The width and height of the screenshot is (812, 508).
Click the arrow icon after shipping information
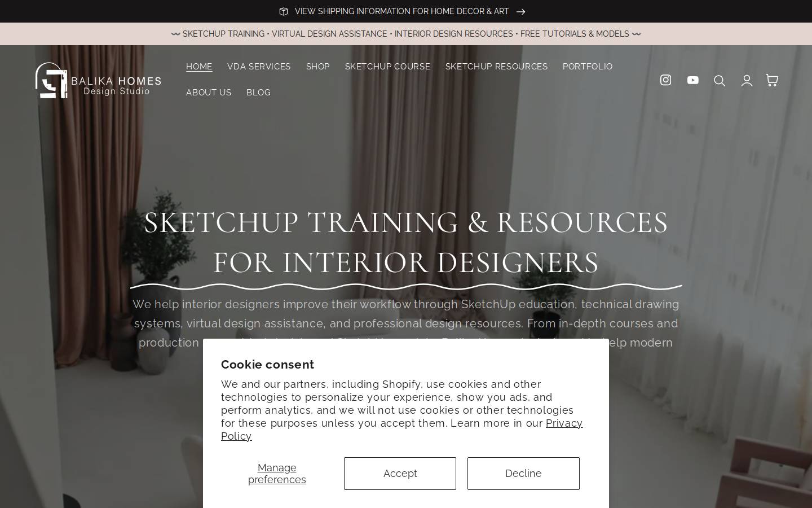click(x=520, y=11)
